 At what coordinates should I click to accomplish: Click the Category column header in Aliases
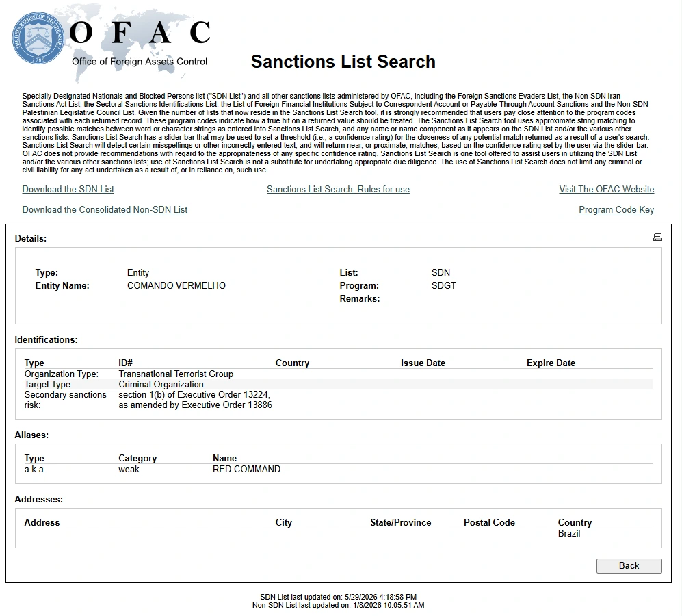[137, 458]
